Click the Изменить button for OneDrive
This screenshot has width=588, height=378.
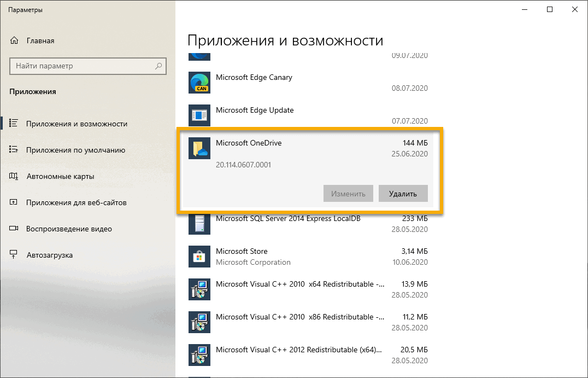click(x=348, y=193)
